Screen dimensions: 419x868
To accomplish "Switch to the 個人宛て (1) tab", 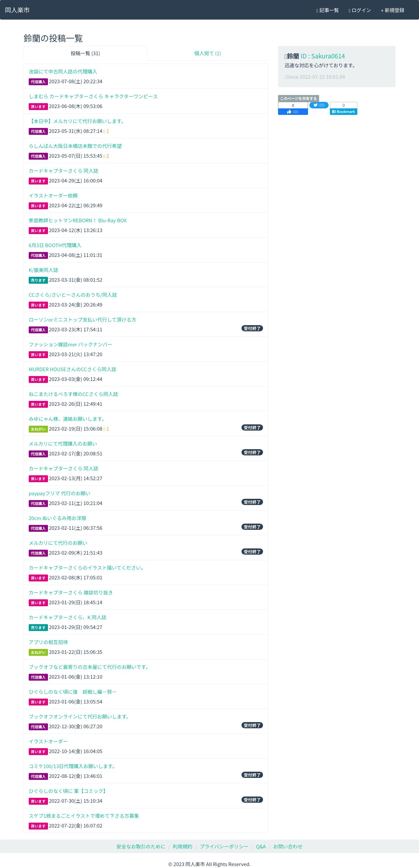I will click(208, 53).
